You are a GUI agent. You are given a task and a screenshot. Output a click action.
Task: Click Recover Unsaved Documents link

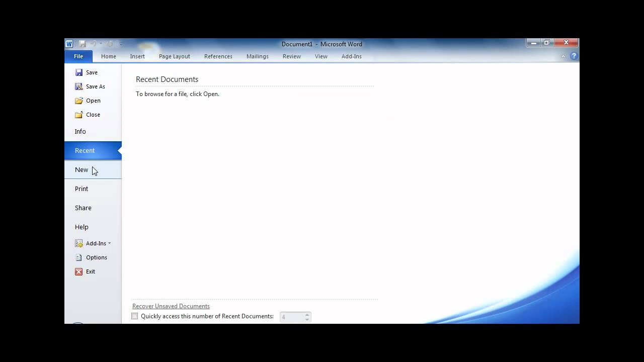point(171,306)
